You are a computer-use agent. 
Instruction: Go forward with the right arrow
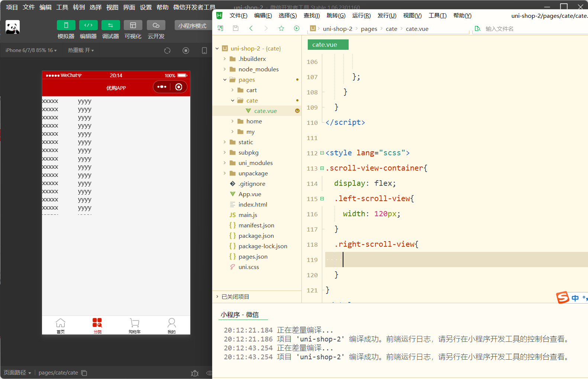coord(266,28)
